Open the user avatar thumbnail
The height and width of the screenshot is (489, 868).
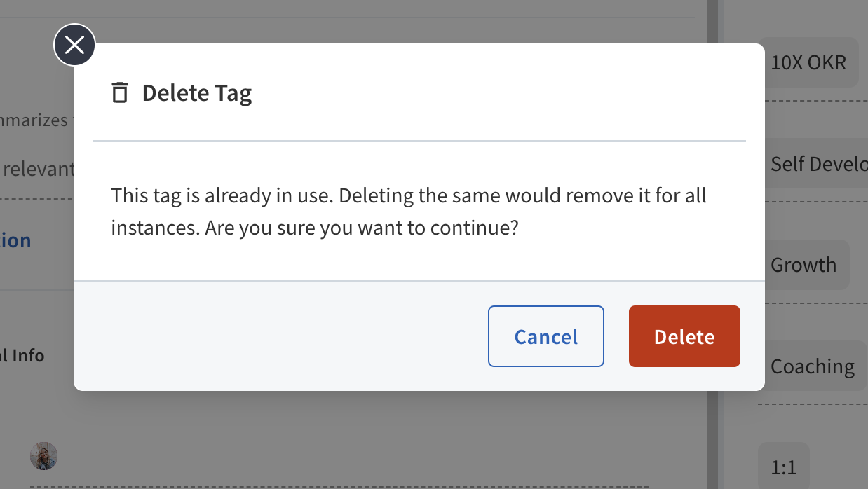tap(43, 456)
